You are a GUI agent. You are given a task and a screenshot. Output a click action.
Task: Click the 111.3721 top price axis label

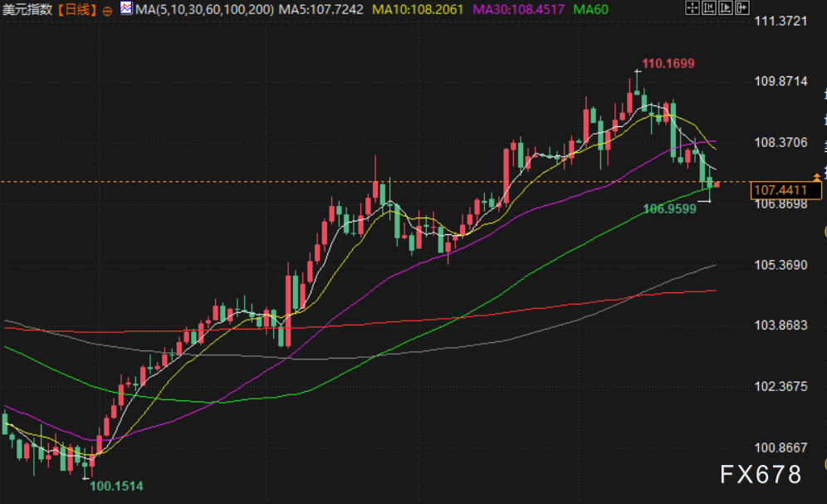pyautogui.click(x=780, y=21)
